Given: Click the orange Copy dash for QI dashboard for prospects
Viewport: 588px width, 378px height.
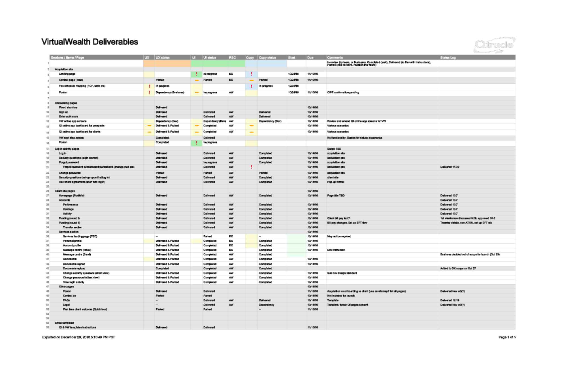Looking at the screenshot, I should (x=251, y=126).
